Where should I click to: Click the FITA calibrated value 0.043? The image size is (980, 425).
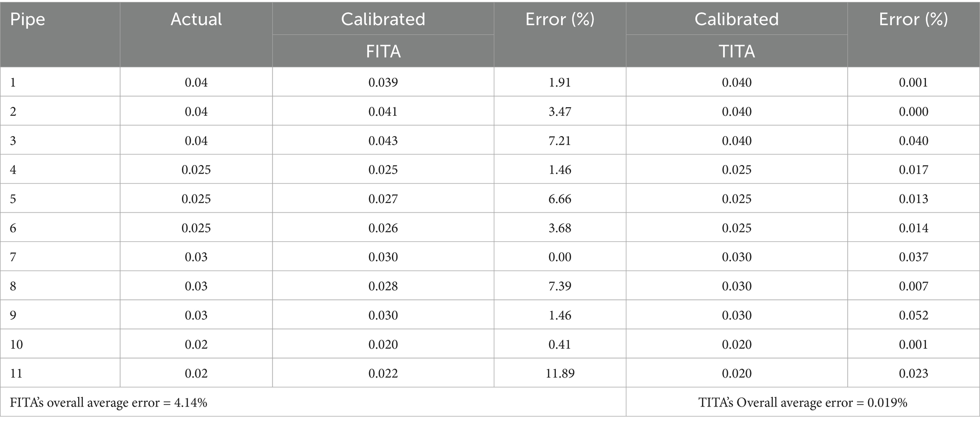pos(383,141)
